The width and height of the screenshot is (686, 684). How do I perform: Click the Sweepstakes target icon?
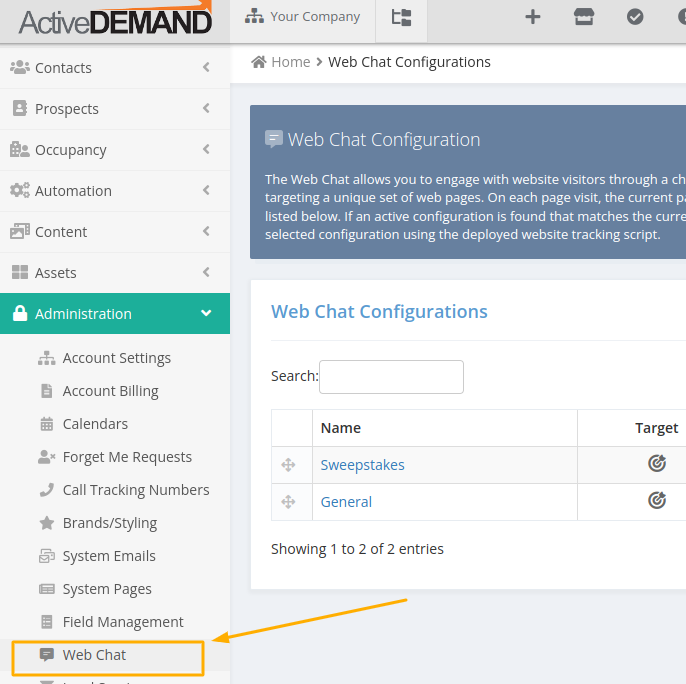[x=657, y=463]
